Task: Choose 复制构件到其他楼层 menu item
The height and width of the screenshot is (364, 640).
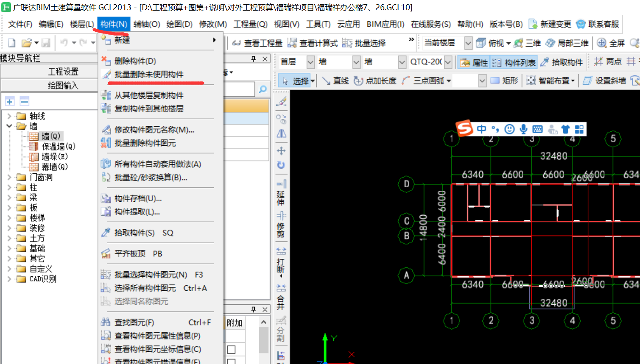Action: [160, 108]
